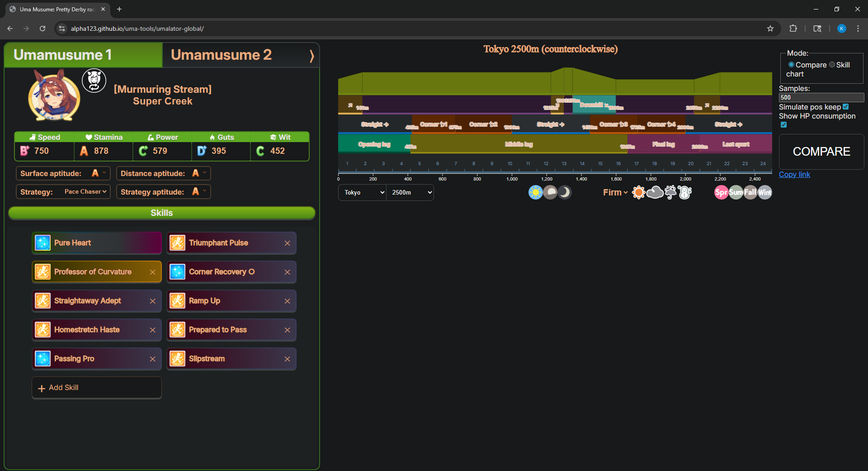The image size is (868, 471).
Task: Select night moon icon
Action: pyautogui.click(x=565, y=192)
